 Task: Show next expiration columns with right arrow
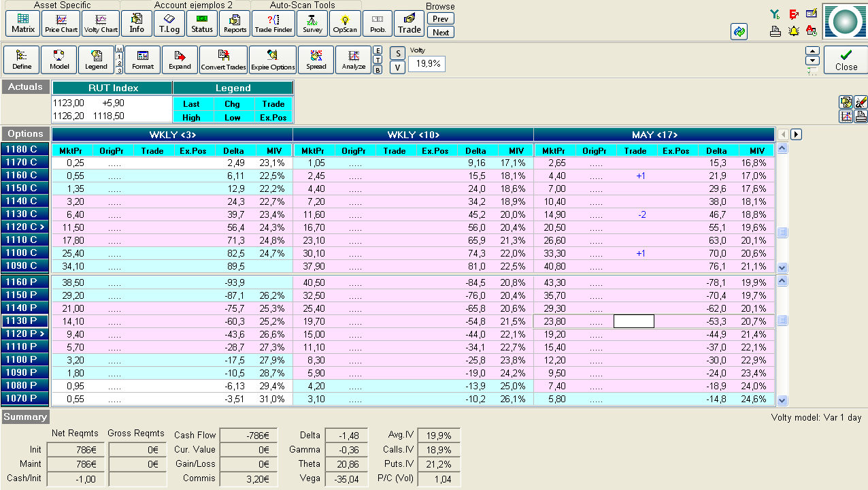[x=796, y=135]
